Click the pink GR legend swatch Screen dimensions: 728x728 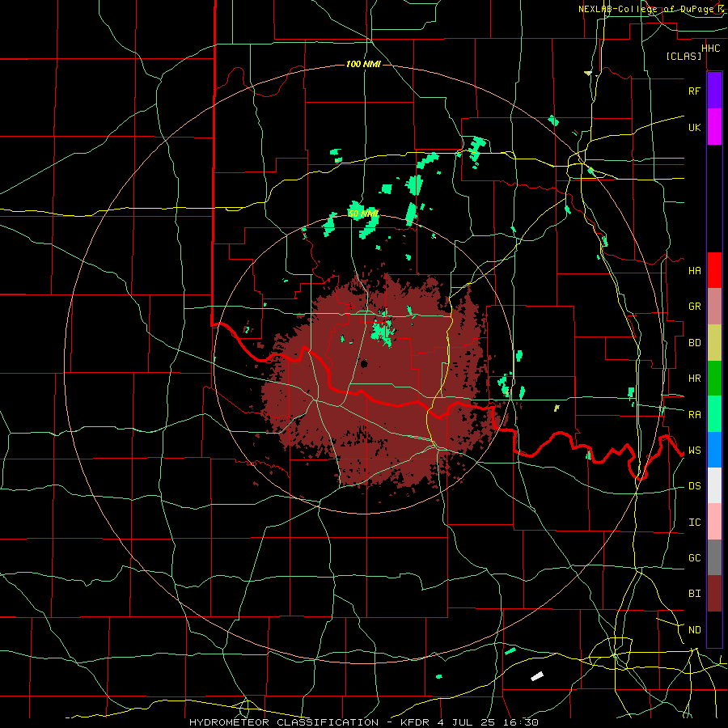[x=714, y=307]
